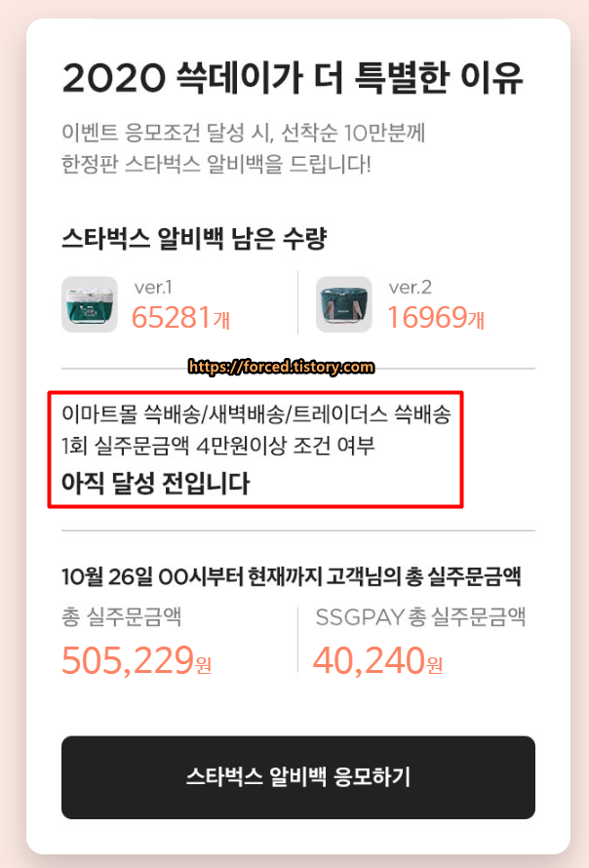Click the 아직 달성 전입니다 status text
This screenshot has width=589, height=868.
tap(156, 484)
